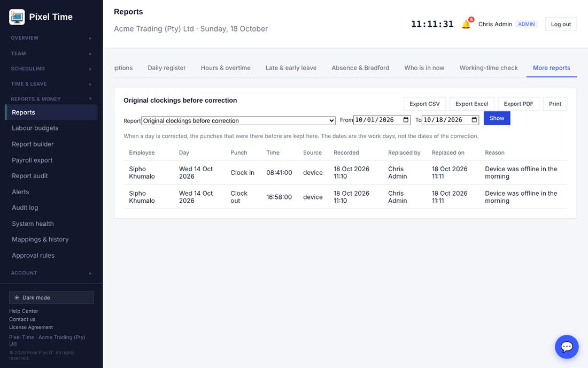The image size is (588, 368).
Task: Expand the Team sidebar section
Action: [x=51, y=53]
